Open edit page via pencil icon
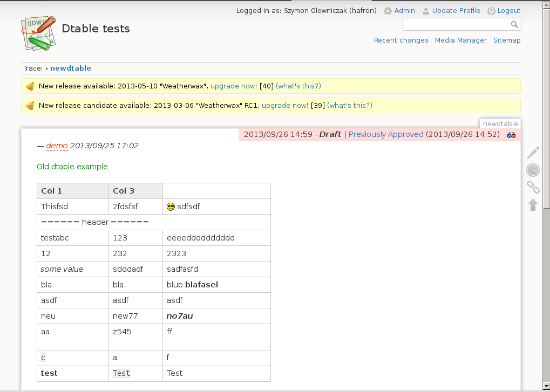The height and width of the screenshot is (392, 550). [x=533, y=153]
